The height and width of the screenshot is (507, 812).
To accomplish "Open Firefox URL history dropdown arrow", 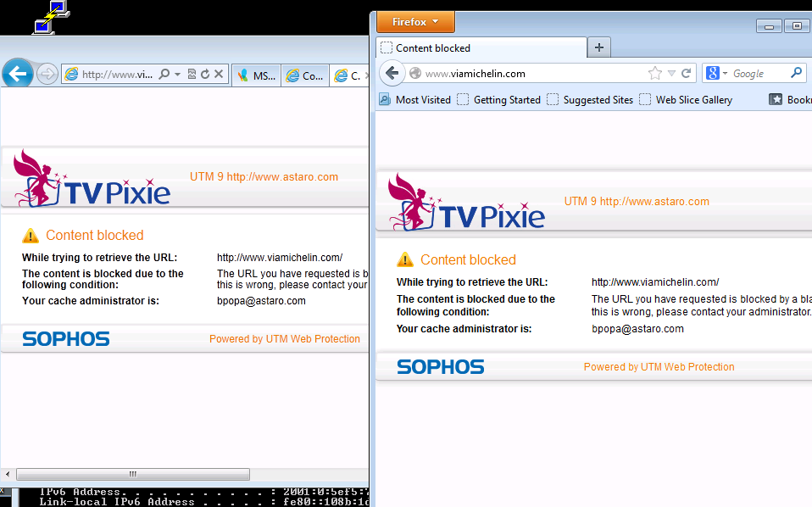I will [671, 74].
